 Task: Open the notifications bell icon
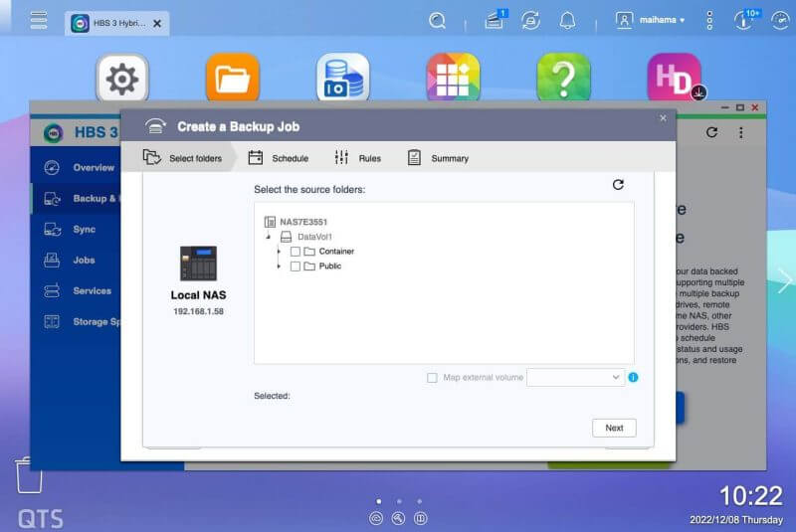coord(567,21)
